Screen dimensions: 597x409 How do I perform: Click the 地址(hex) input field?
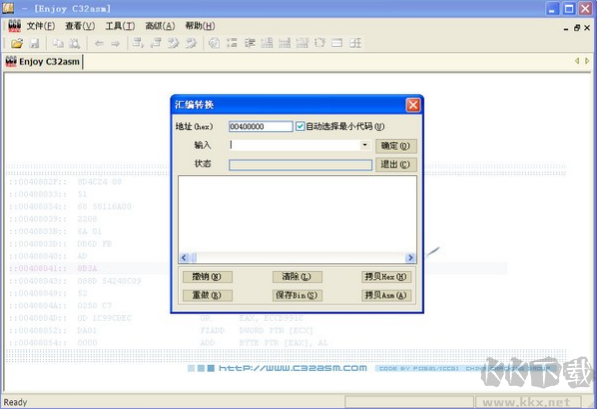(260, 126)
